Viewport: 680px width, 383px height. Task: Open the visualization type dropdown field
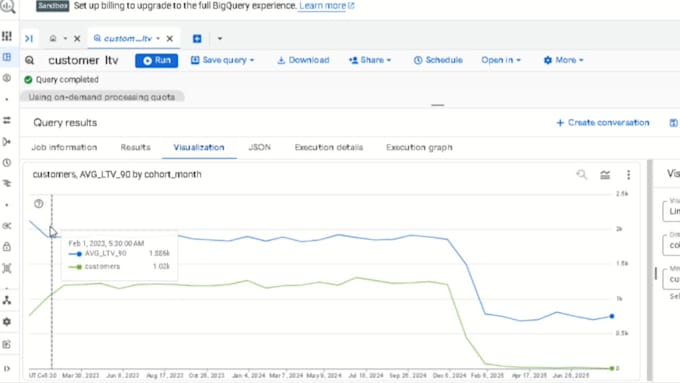pos(671,211)
